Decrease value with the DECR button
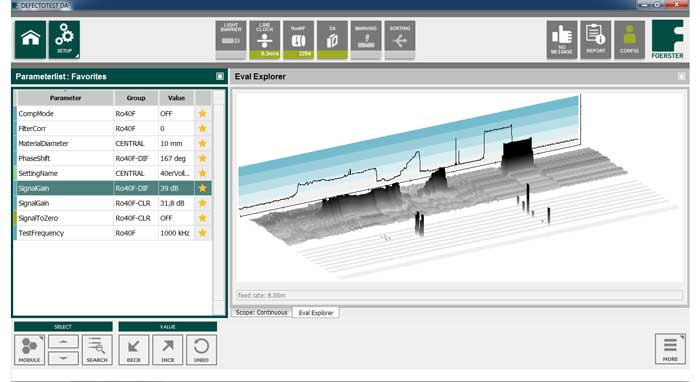Viewport: 700px width, 382px height. [x=133, y=350]
